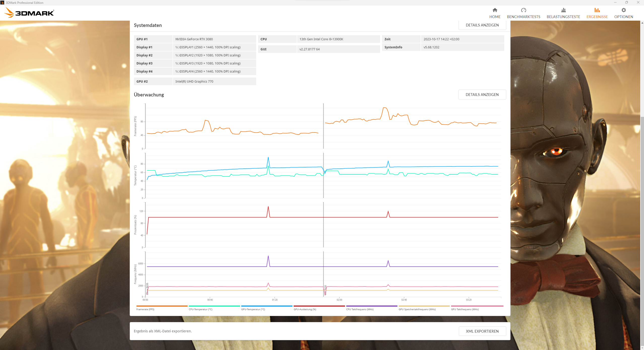Click the dashed marker line in framerate chart
Viewport: 644px width, 350px height.
point(323,126)
